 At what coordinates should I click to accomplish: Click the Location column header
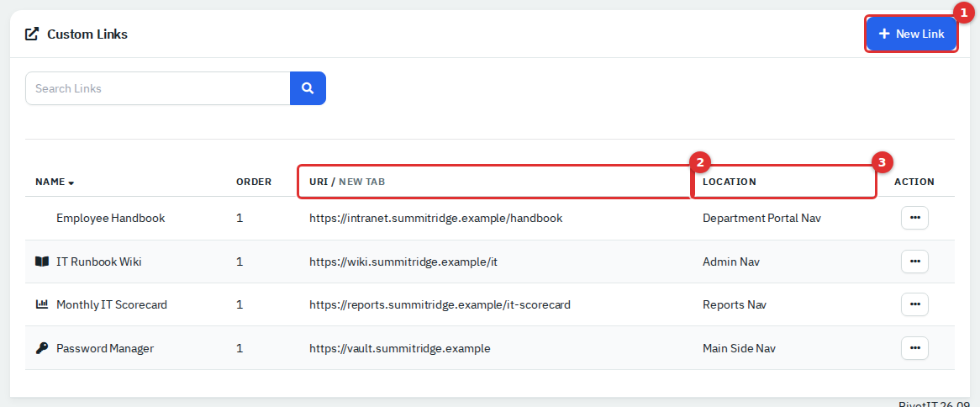[730, 182]
